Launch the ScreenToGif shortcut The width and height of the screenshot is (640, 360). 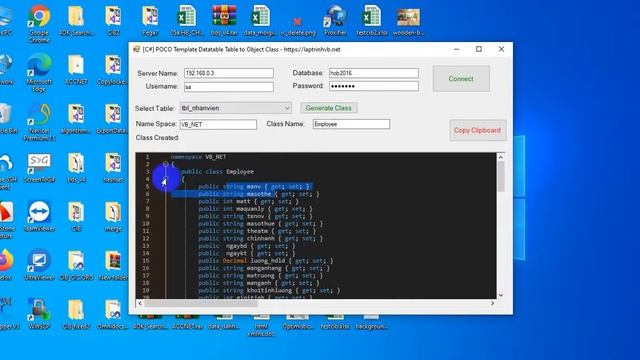pos(39,167)
